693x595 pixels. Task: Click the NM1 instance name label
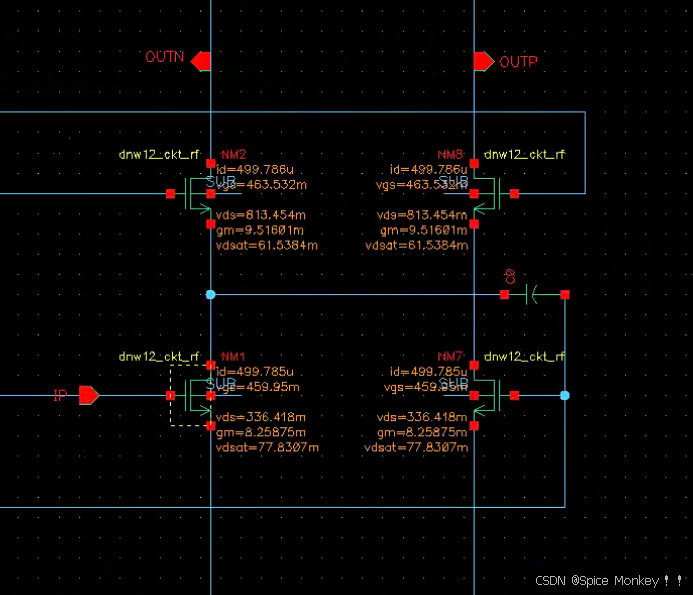point(233,356)
